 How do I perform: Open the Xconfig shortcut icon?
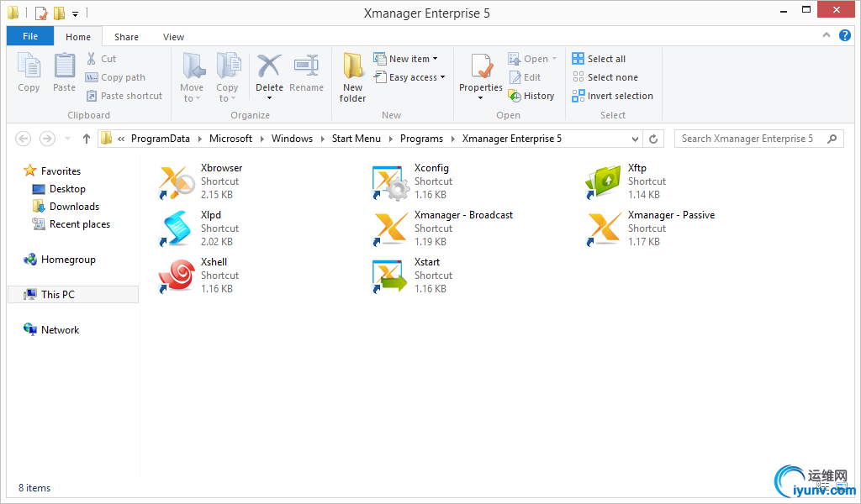[390, 182]
